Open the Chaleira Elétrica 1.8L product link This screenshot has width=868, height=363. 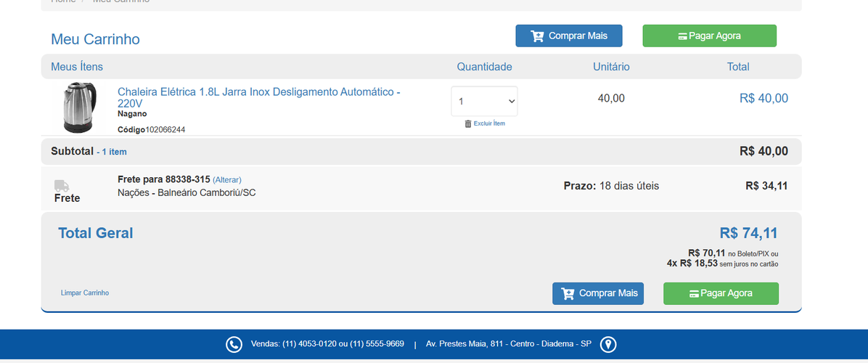point(258,97)
